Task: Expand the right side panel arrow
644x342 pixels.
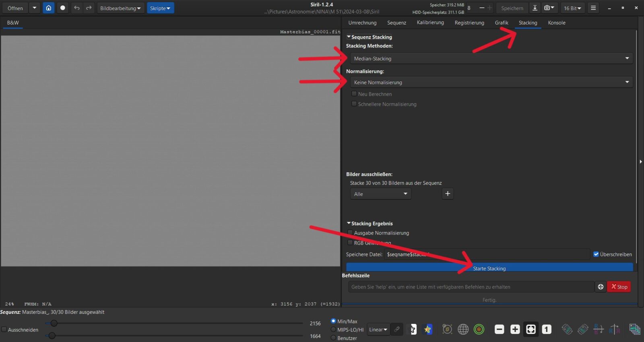Action: tap(641, 161)
